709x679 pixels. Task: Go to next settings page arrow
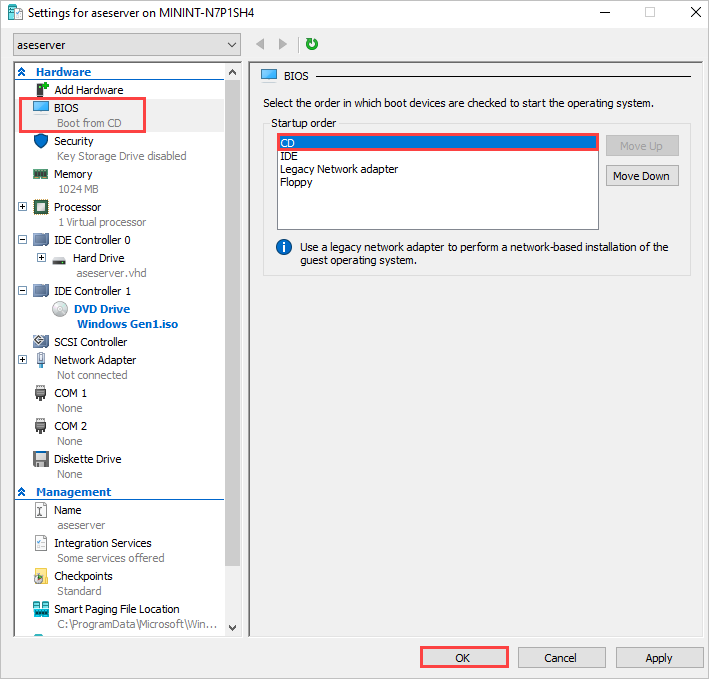(283, 44)
